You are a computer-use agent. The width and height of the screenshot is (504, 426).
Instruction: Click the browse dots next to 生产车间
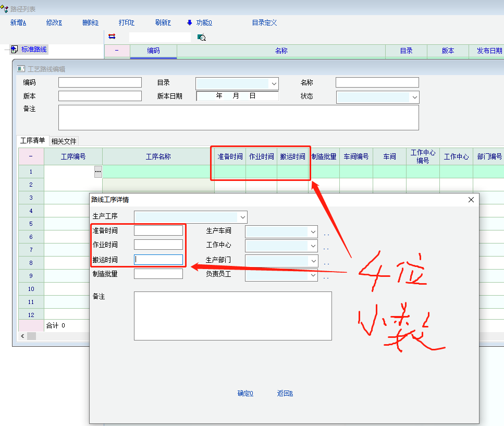326,234
